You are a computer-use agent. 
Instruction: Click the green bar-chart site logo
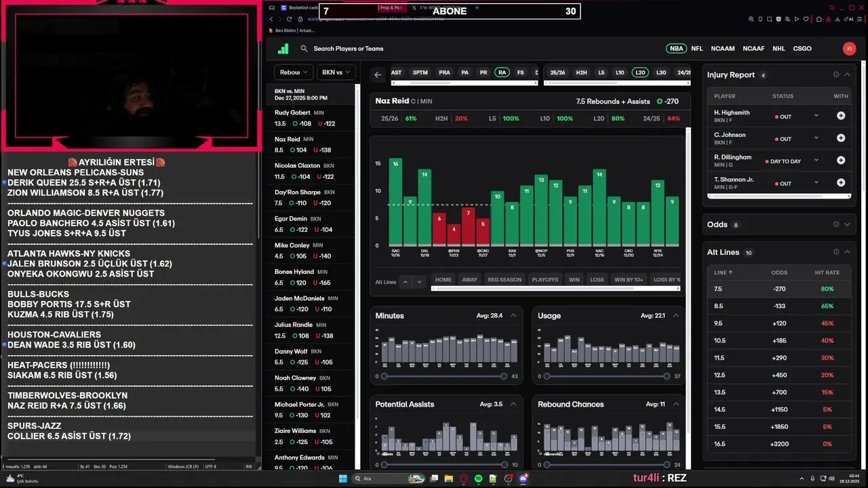coord(283,49)
